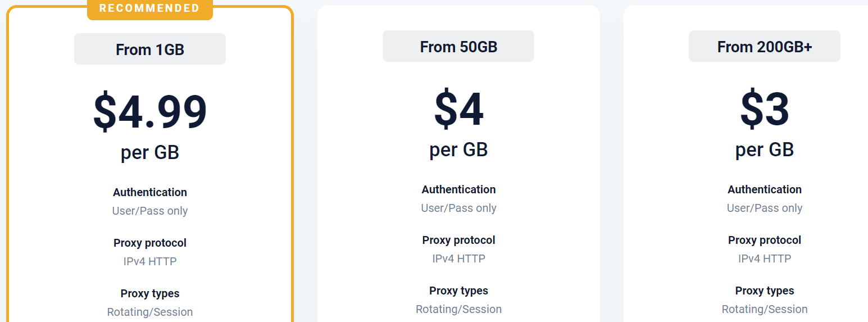Click User/Pass only in 50GB plan
Screen dimensions: 868x322
[x=458, y=208]
